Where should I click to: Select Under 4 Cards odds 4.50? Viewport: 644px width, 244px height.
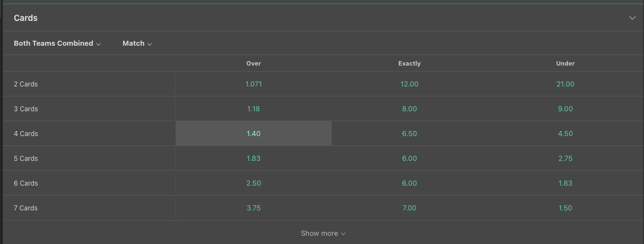coord(565,133)
